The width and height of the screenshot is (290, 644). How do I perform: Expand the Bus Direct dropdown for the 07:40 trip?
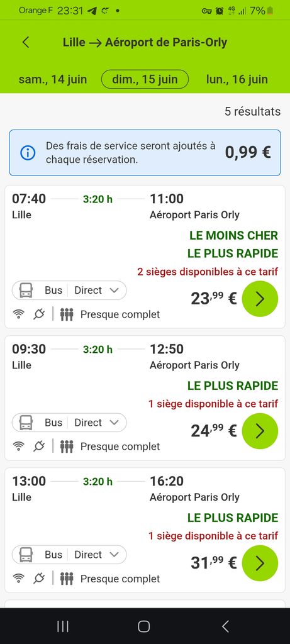69,291
